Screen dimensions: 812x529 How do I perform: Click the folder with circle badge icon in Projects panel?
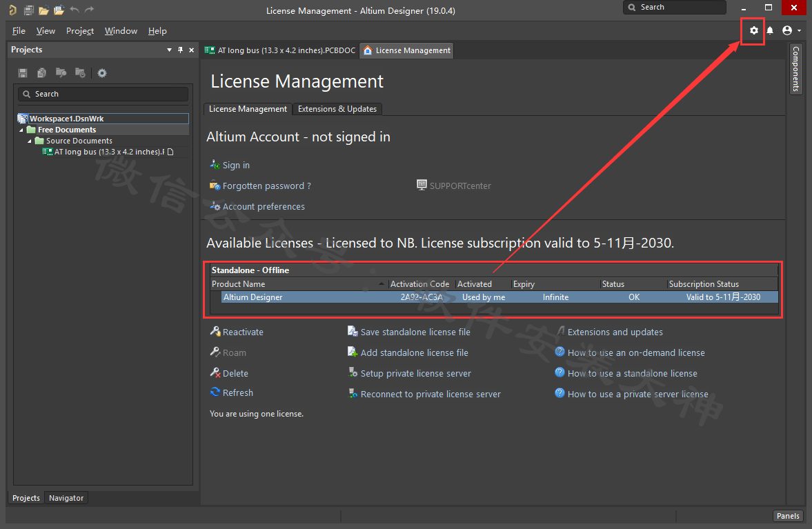80,73
